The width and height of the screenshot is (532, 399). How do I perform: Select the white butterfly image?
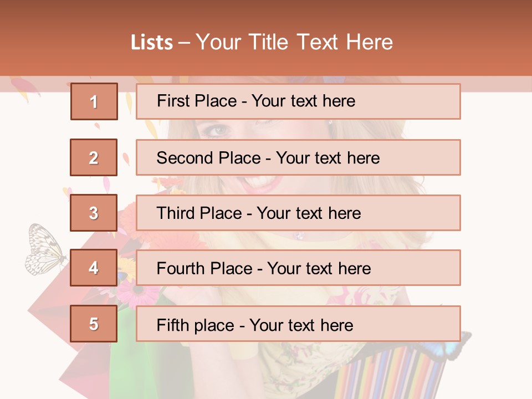[x=46, y=249]
